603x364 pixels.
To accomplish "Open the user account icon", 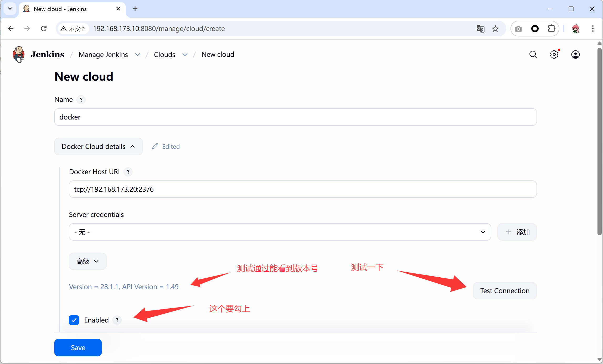I will (575, 55).
